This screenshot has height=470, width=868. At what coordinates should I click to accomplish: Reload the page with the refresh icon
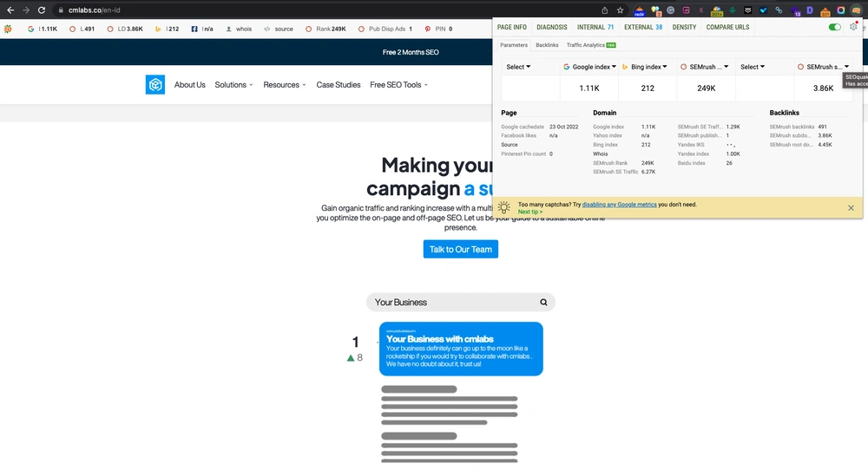pos(42,10)
